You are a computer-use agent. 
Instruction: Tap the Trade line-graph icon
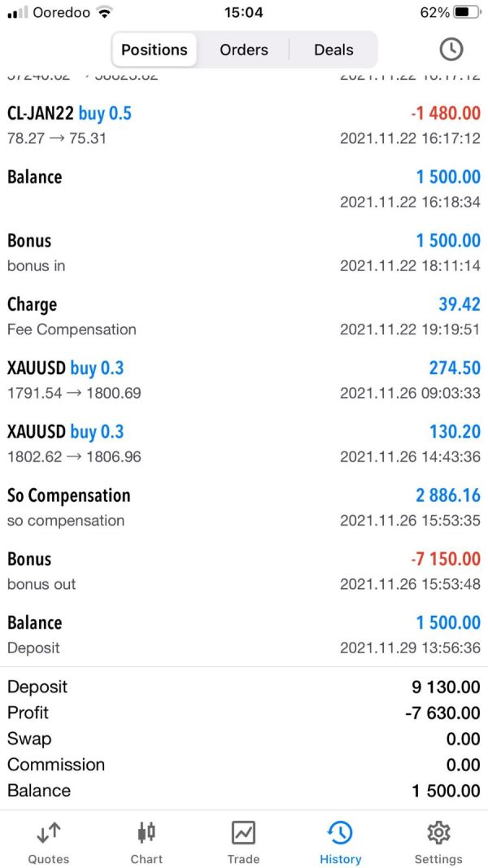243,833
